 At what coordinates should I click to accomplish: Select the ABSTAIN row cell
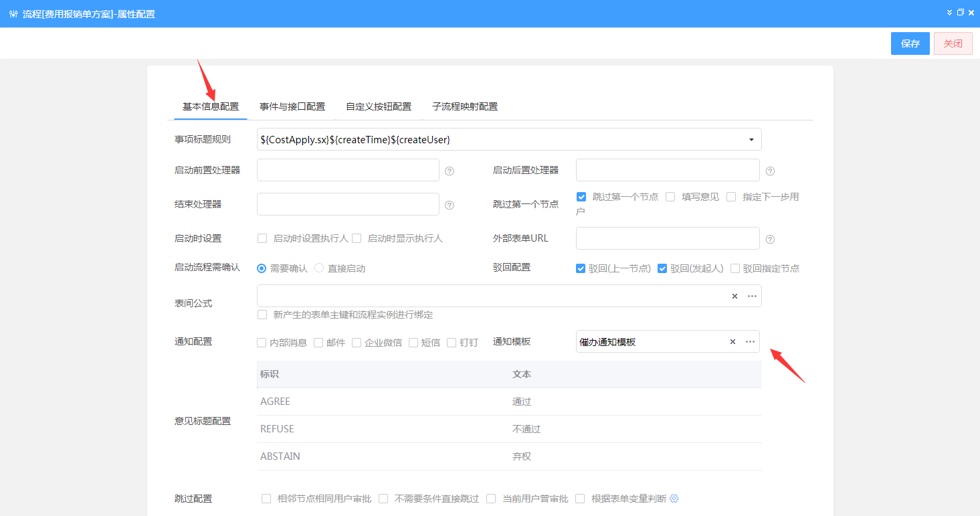coord(280,456)
